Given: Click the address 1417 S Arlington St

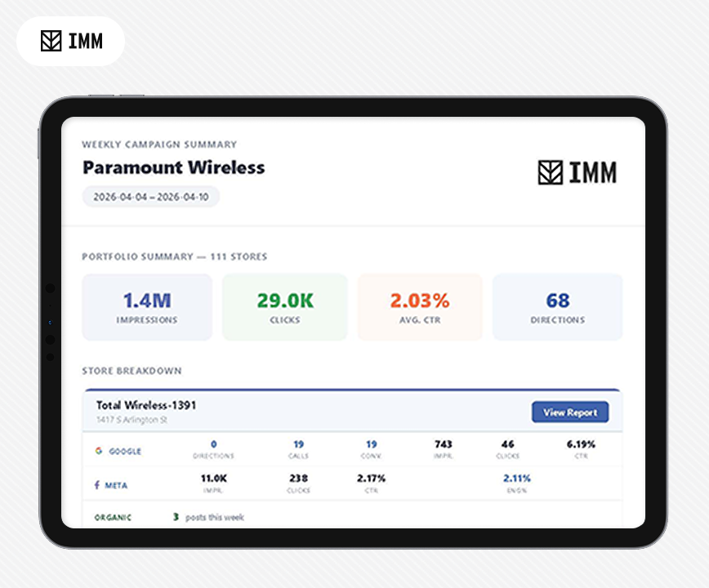Looking at the screenshot, I should click(x=132, y=420).
